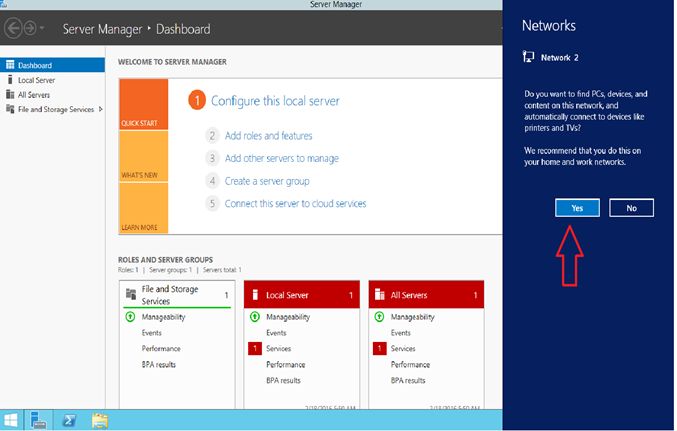Click the back navigation arrow
Viewport: 677px width, 431px height.
tap(13, 29)
